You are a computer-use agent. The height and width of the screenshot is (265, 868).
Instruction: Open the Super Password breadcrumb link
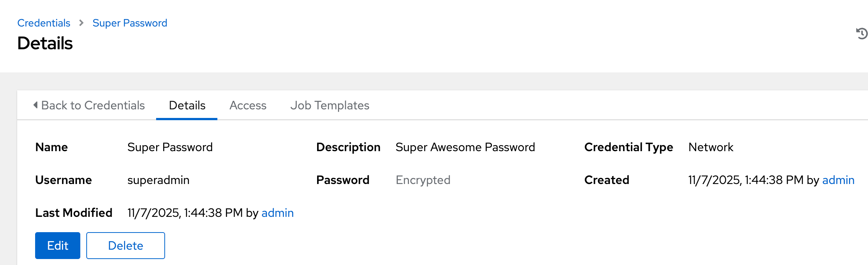(x=130, y=23)
